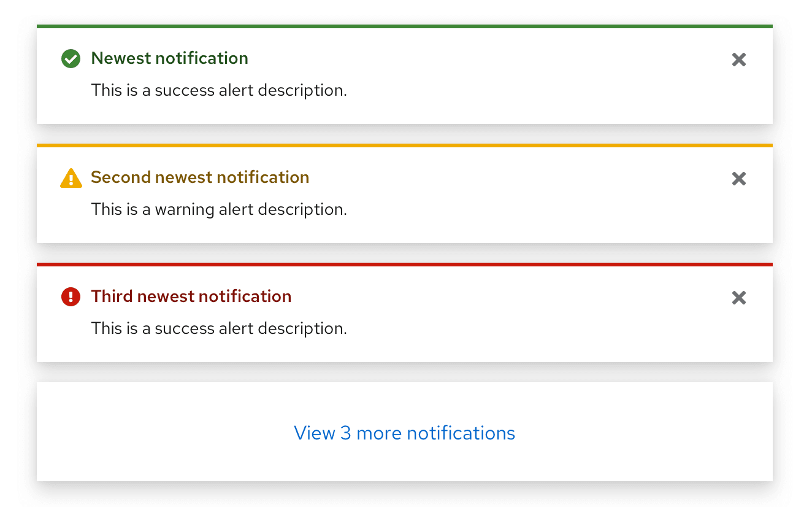Click the green top border of success alert
This screenshot has width=812, height=507.
click(405, 26)
